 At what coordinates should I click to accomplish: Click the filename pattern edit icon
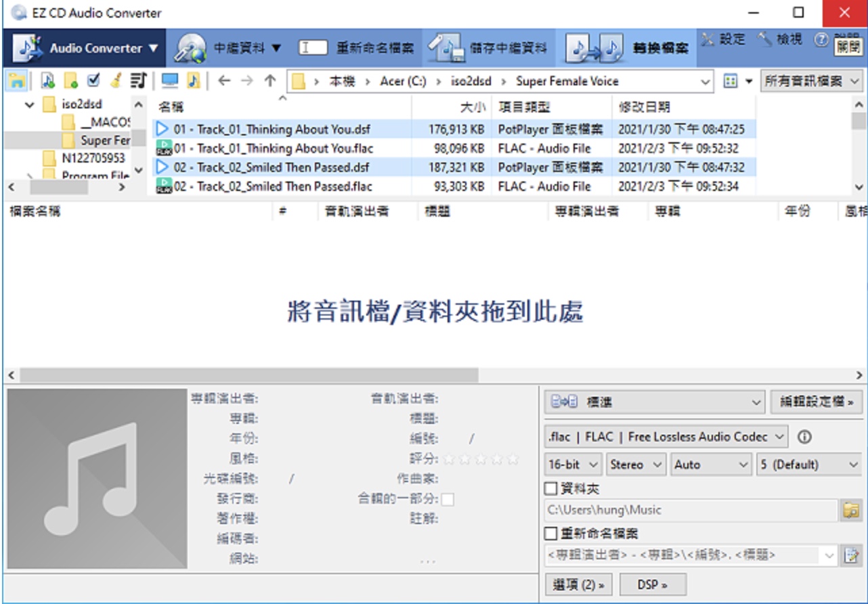point(850,556)
